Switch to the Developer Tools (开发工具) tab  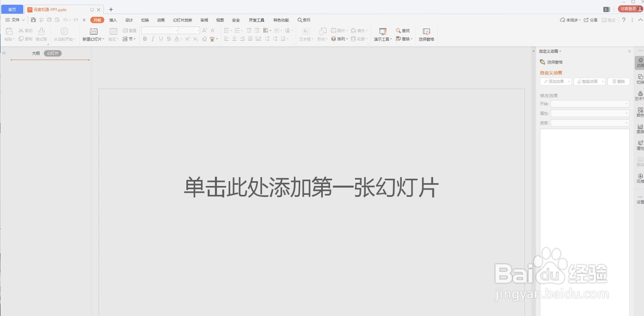pyautogui.click(x=256, y=20)
